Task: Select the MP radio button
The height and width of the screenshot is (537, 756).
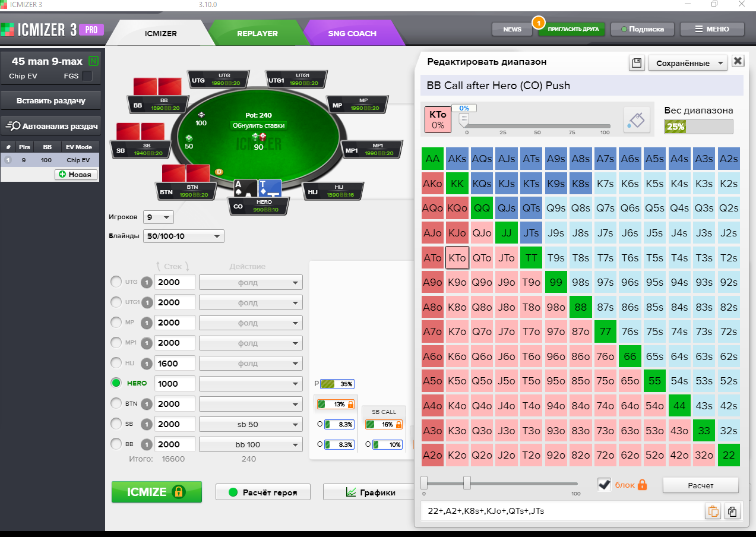Action: click(x=116, y=323)
